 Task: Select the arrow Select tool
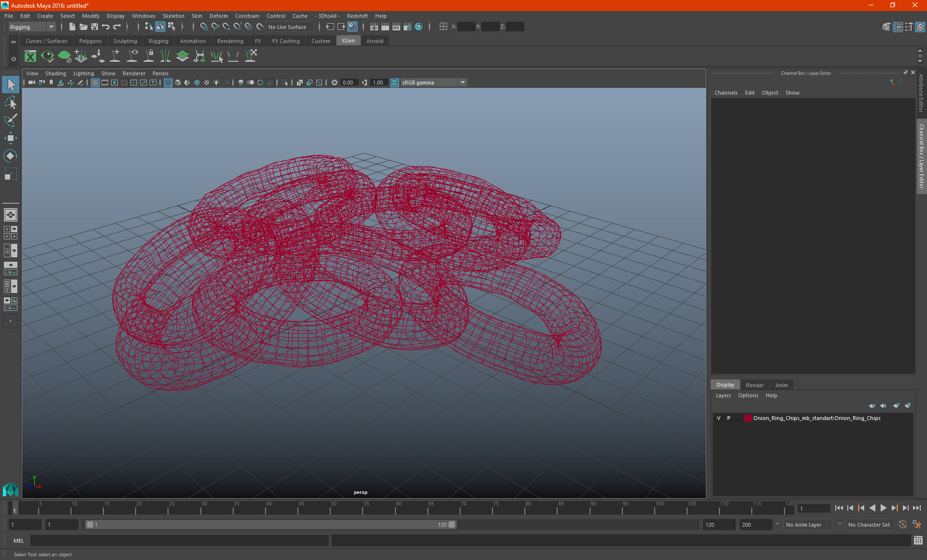click(x=11, y=85)
